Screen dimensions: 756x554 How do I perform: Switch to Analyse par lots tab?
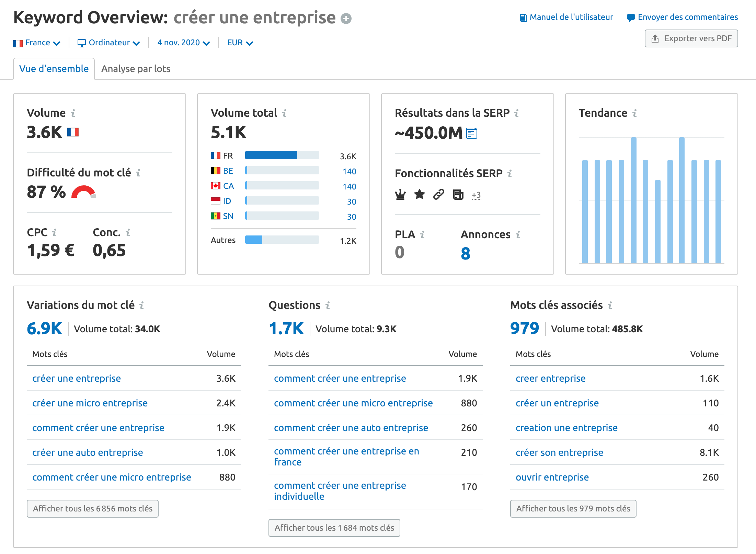pos(136,69)
